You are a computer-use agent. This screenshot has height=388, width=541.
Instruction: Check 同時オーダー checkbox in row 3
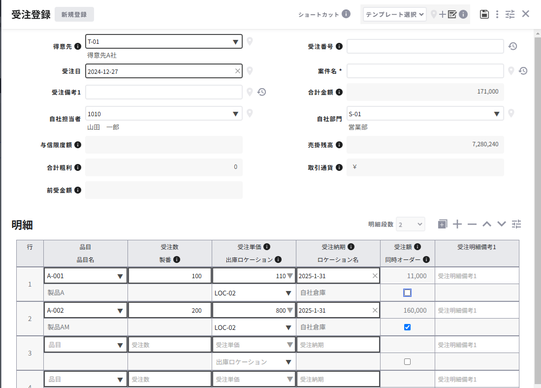click(407, 361)
